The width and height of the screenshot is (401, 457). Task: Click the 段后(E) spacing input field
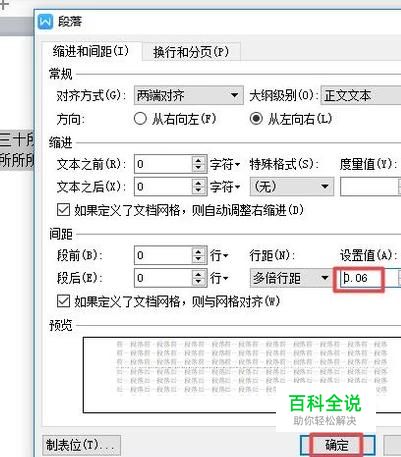point(163,278)
